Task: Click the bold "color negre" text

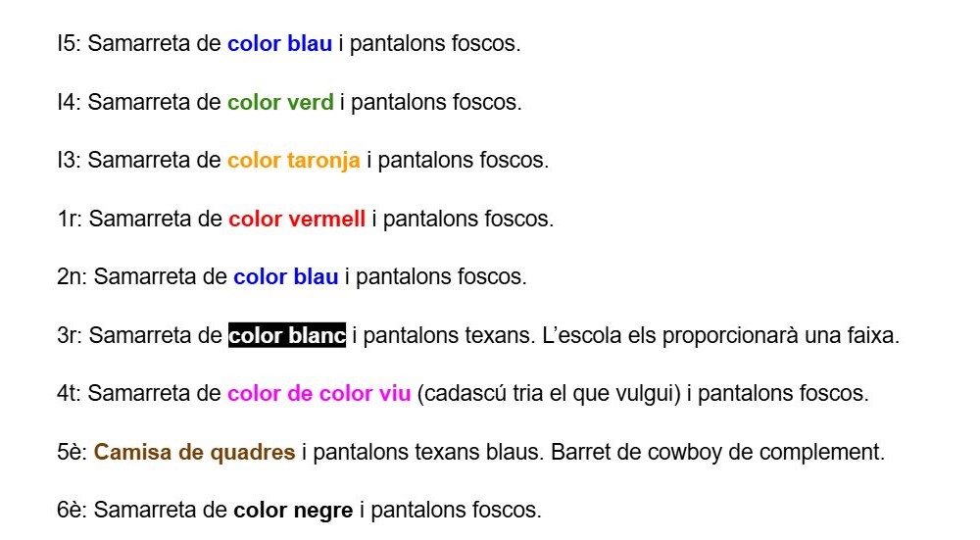Action: [293, 511]
